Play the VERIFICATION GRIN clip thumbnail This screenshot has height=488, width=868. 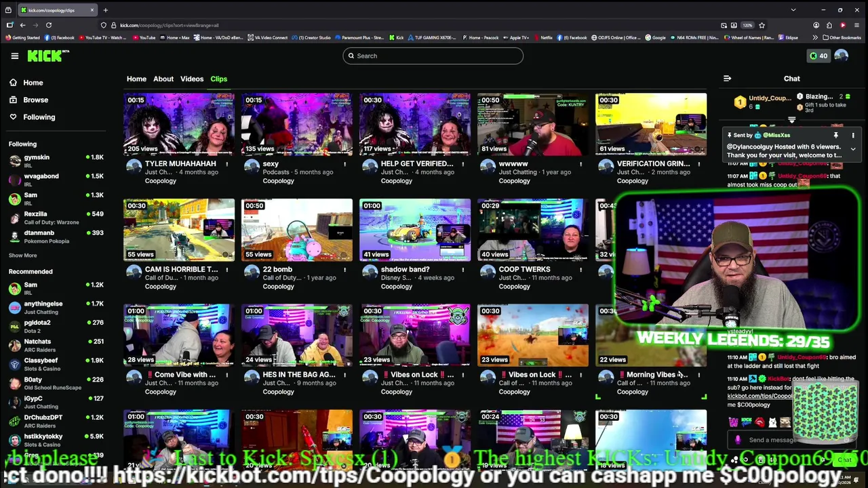click(x=651, y=124)
